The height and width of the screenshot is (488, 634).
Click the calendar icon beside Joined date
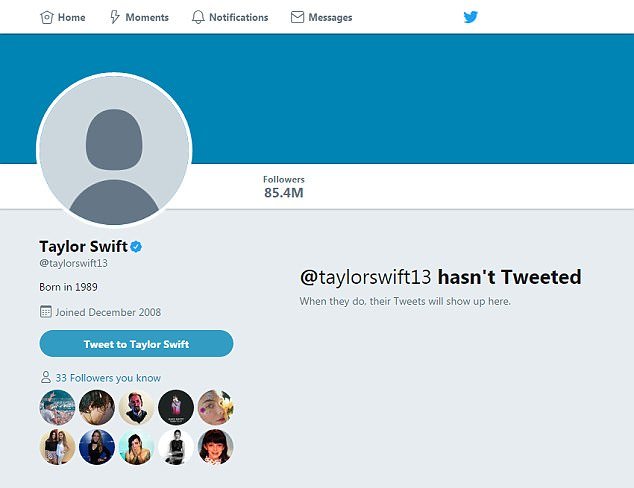click(45, 312)
